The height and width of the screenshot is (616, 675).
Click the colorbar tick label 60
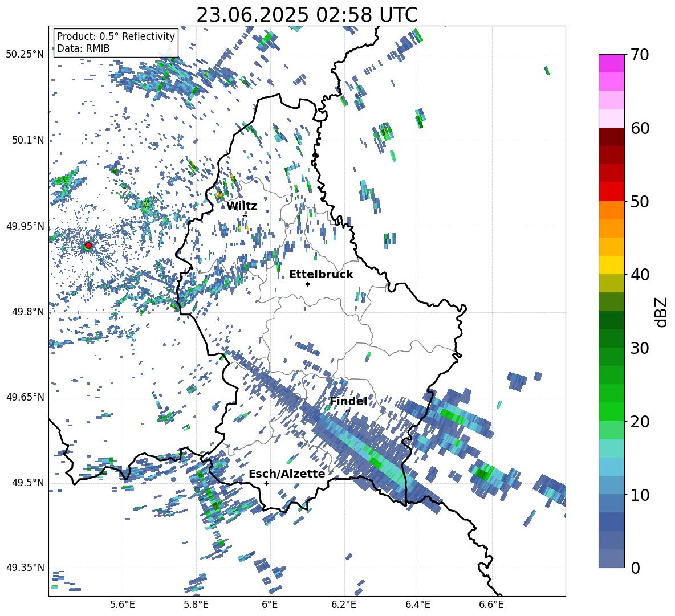point(640,128)
